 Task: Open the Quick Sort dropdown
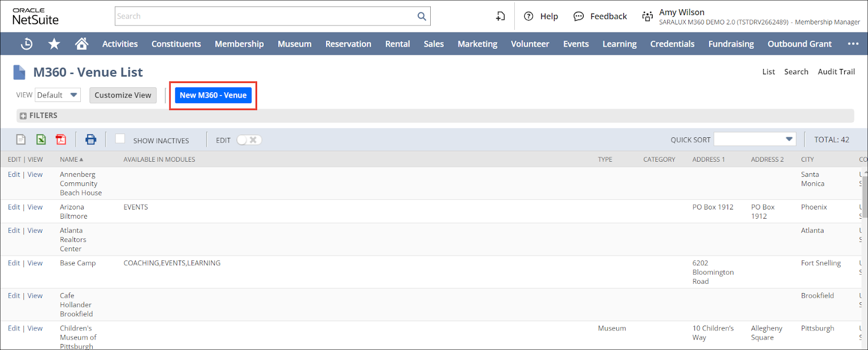click(755, 139)
